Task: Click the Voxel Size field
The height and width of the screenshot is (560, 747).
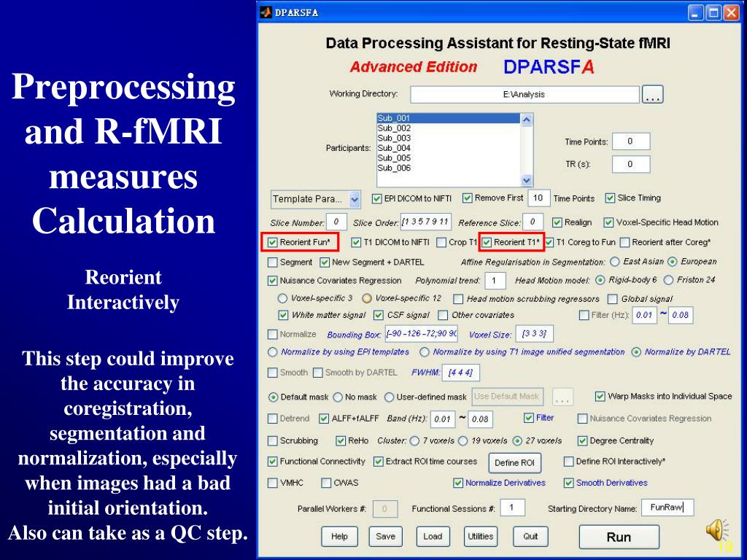Action: (535, 334)
